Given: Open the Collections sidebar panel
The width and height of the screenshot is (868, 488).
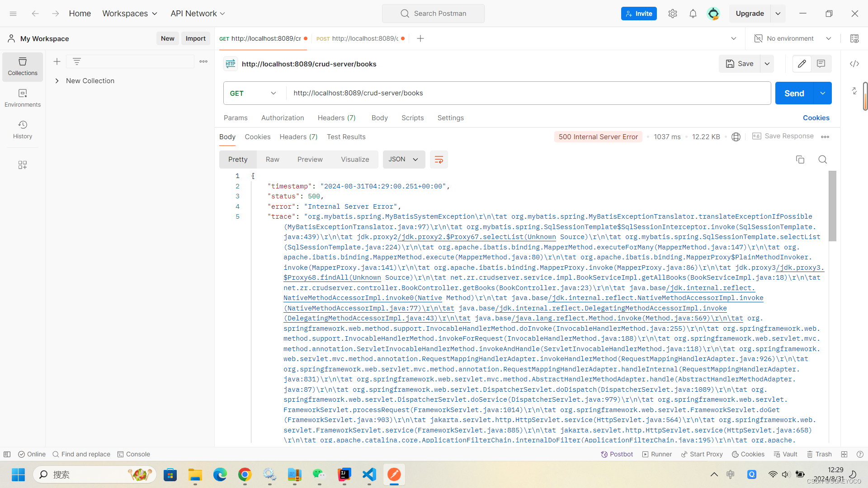Looking at the screenshot, I should (x=23, y=66).
